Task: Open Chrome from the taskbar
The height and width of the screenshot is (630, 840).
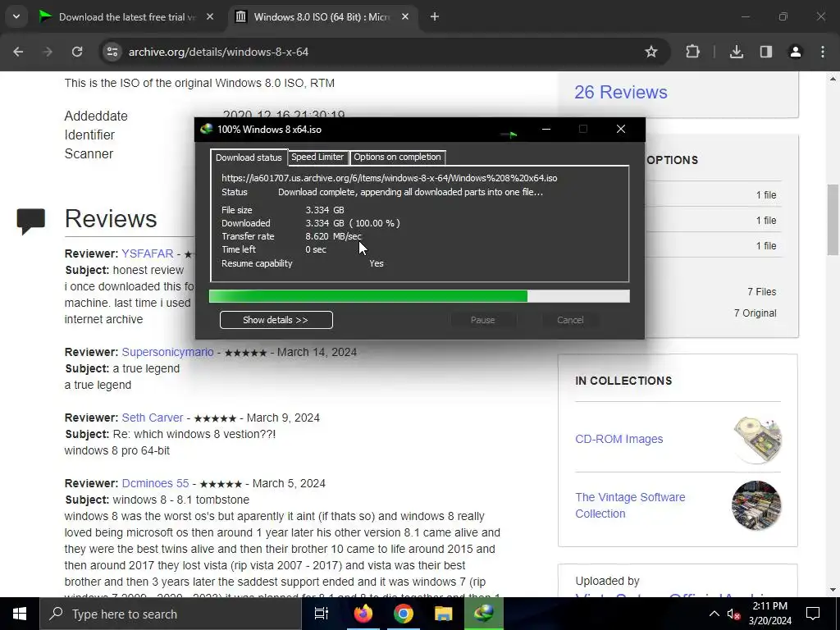Action: (x=403, y=614)
